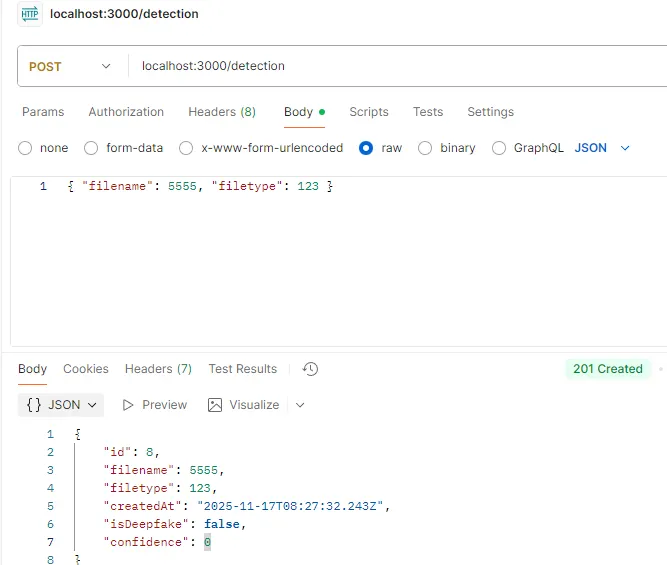Open the Authorization tab
667x565 pixels.
[126, 112]
